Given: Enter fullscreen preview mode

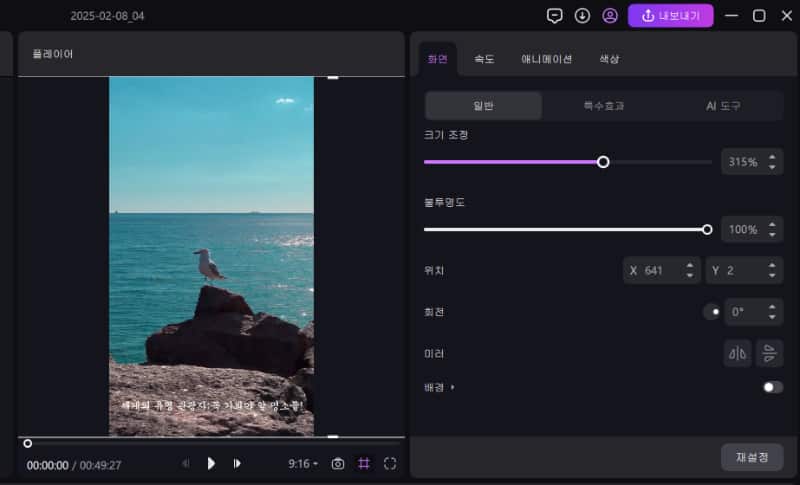Looking at the screenshot, I should tap(390, 464).
